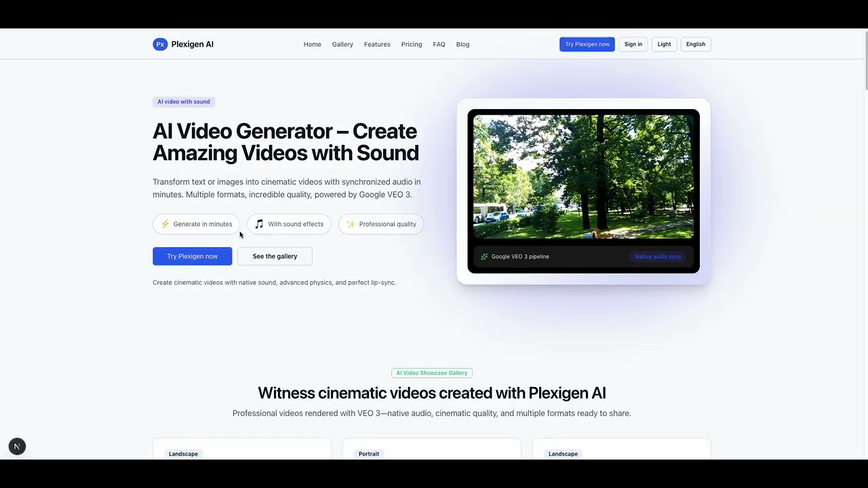Open the Gallery nav item
868x488 pixels.
pyautogui.click(x=342, y=44)
